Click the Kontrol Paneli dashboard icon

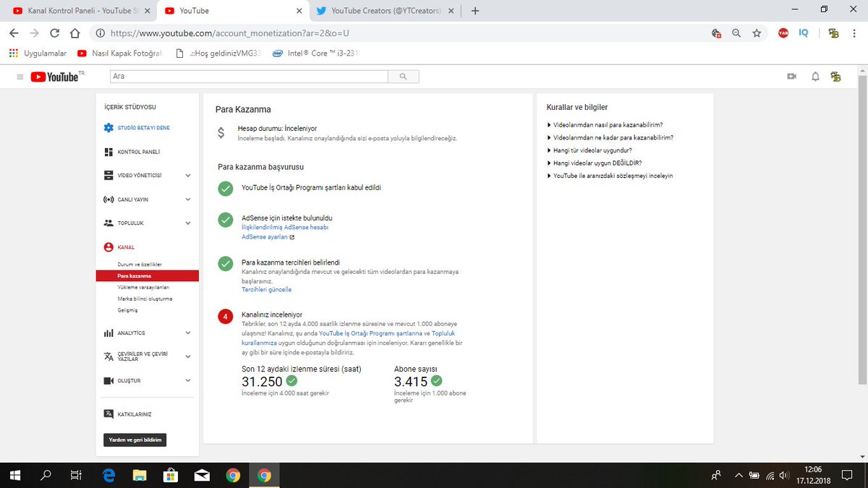click(x=109, y=152)
